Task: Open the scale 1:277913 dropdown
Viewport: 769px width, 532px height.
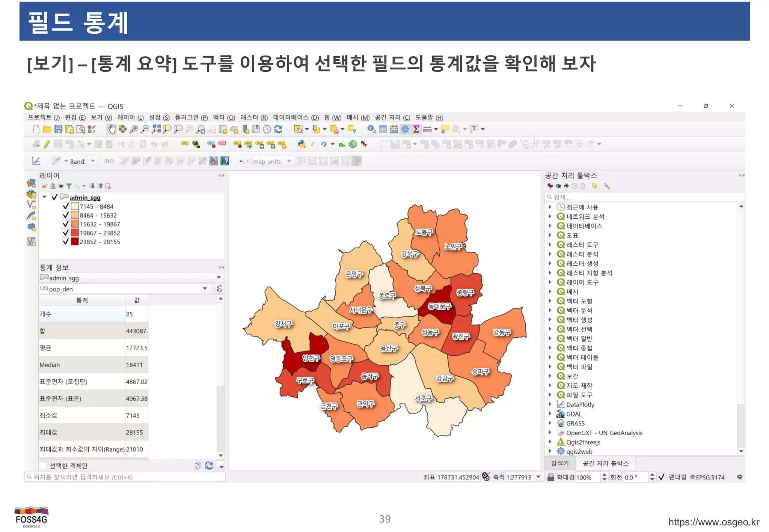Action: click(x=538, y=477)
